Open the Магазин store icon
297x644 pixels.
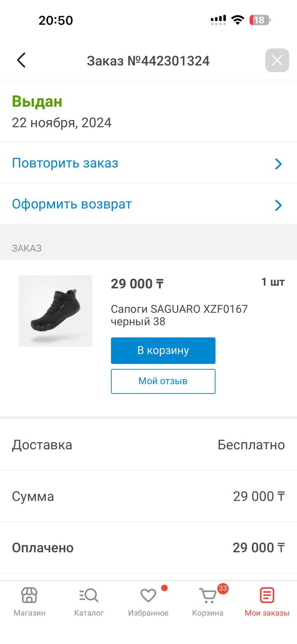(x=29, y=595)
